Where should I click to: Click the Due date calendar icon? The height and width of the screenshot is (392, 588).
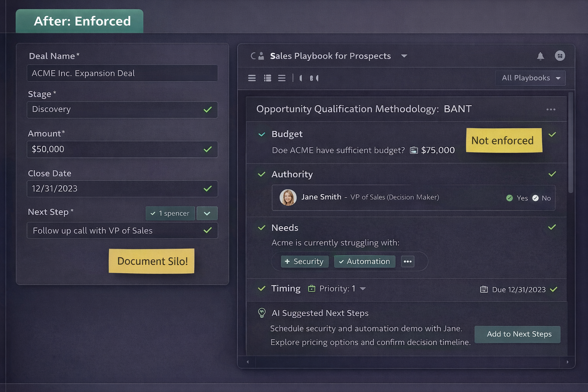(484, 289)
